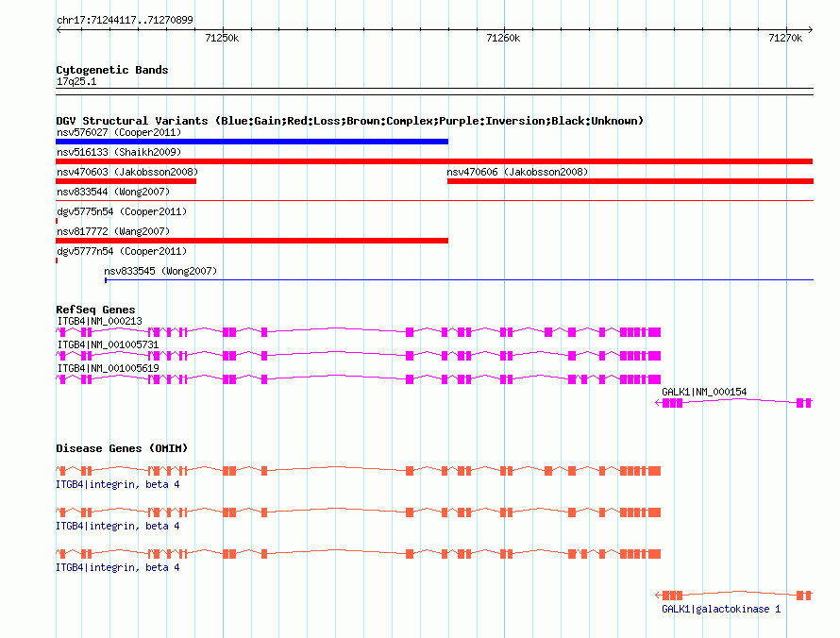Click the GALK1|NM_000154 transcript label
The height and width of the screenshot is (638, 840).
(x=704, y=392)
